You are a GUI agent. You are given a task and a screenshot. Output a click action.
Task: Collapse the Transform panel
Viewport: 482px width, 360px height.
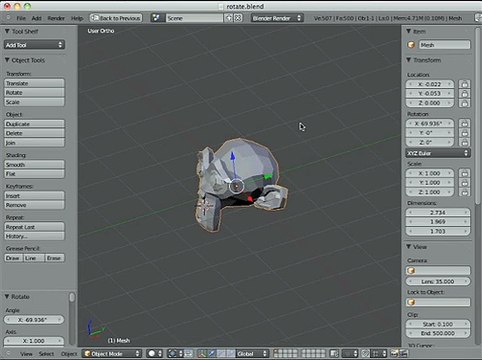tap(409, 60)
